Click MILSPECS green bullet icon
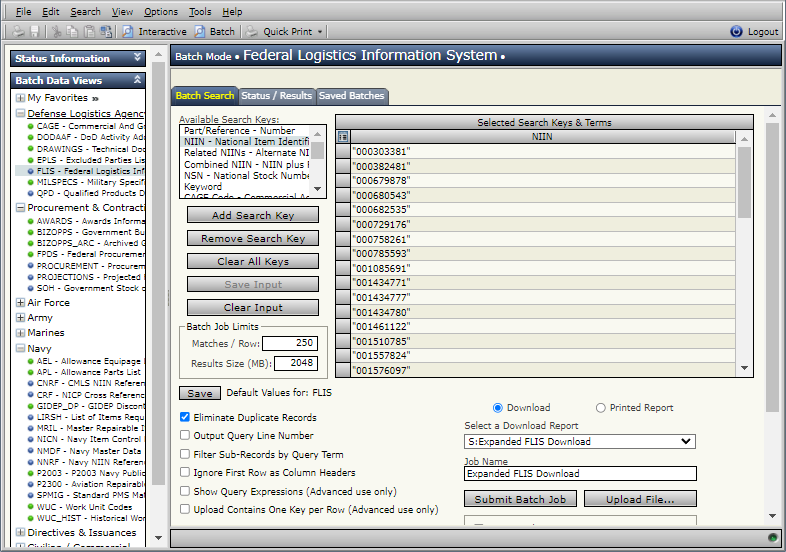The image size is (786, 552). pos(31,182)
